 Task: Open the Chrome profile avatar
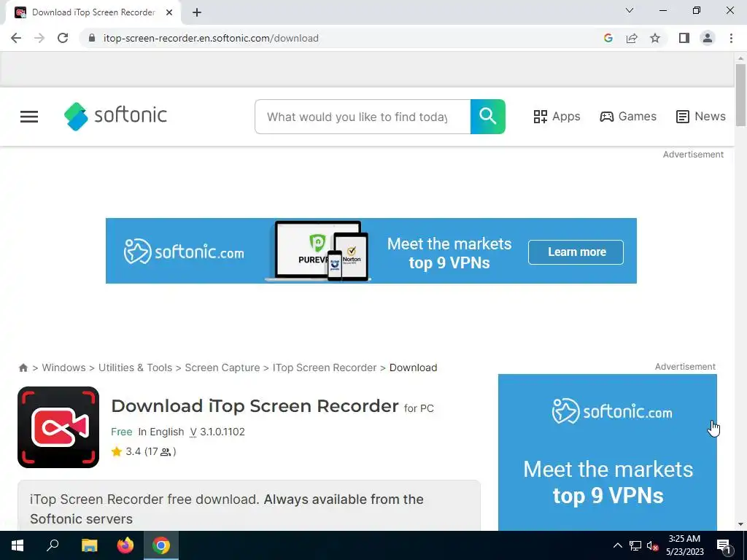(x=708, y=38)
